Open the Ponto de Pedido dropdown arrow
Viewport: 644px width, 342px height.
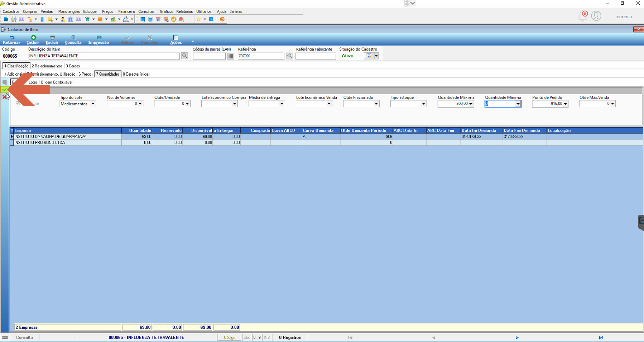pos(565,104)
